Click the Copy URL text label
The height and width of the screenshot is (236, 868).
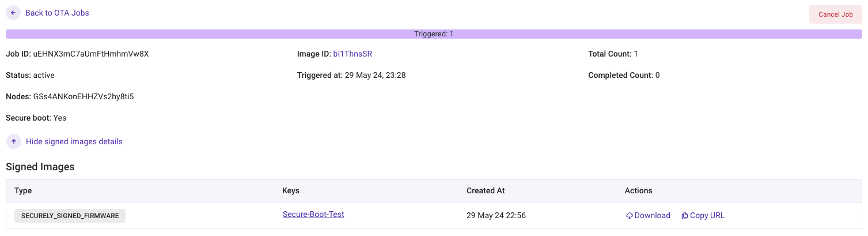coord(707,215)
